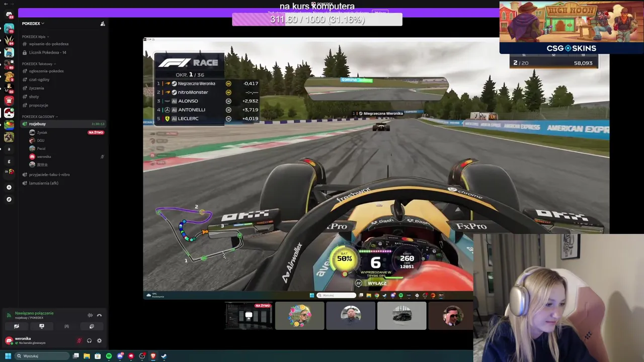Click the NA ŻYWO badge next to Zyniak

(96, 132)
